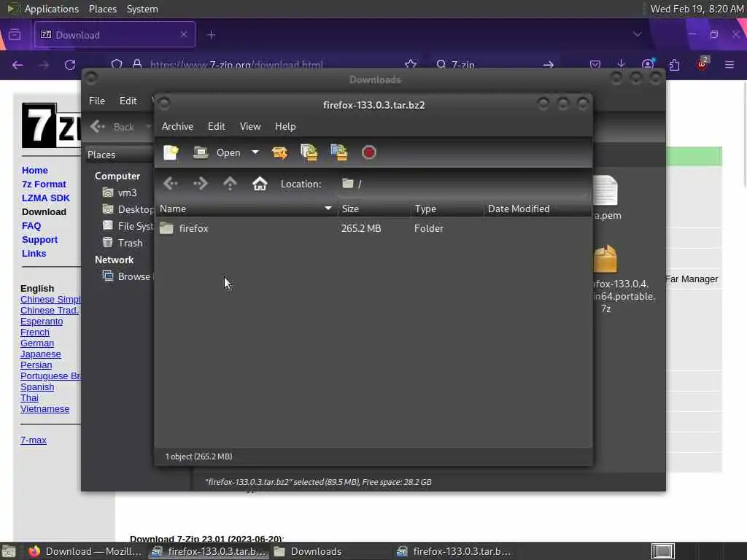This screenshot has width=747, height=560.
Task: Open archive manager Edit menu
Action: coord(216,126)
